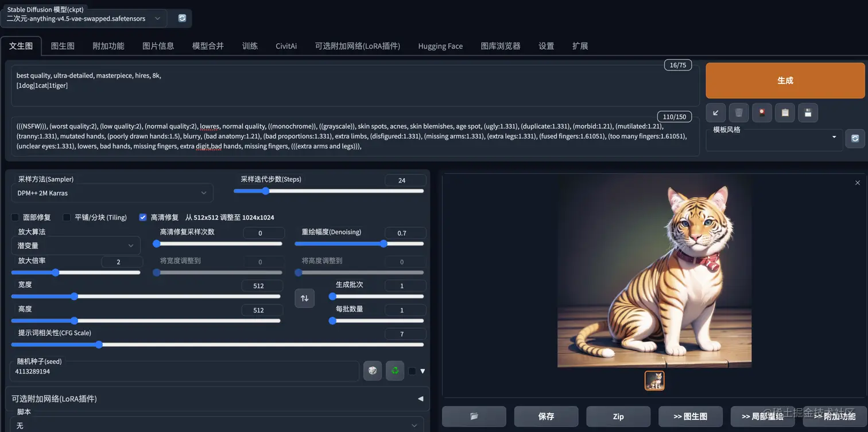Click the recycle icon to reuse last seed
The image size is (868, 432).
point(395,371)
